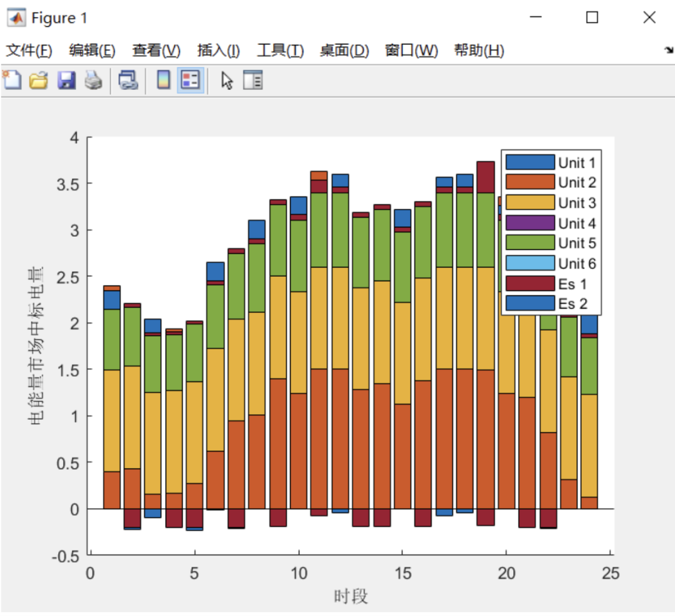Click the dock figure arrow icon

[x=669, y=50]
